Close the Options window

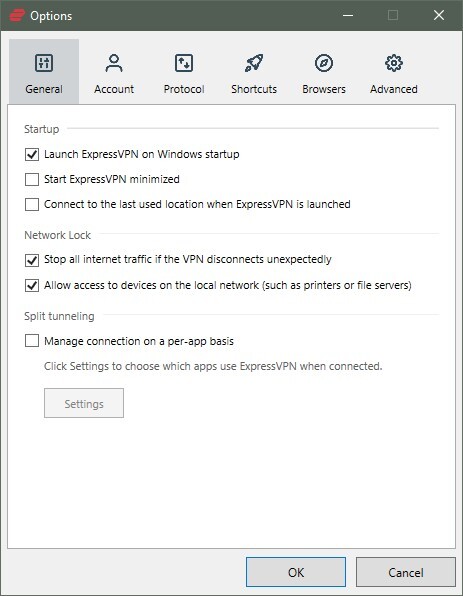(x=439, y=16)
